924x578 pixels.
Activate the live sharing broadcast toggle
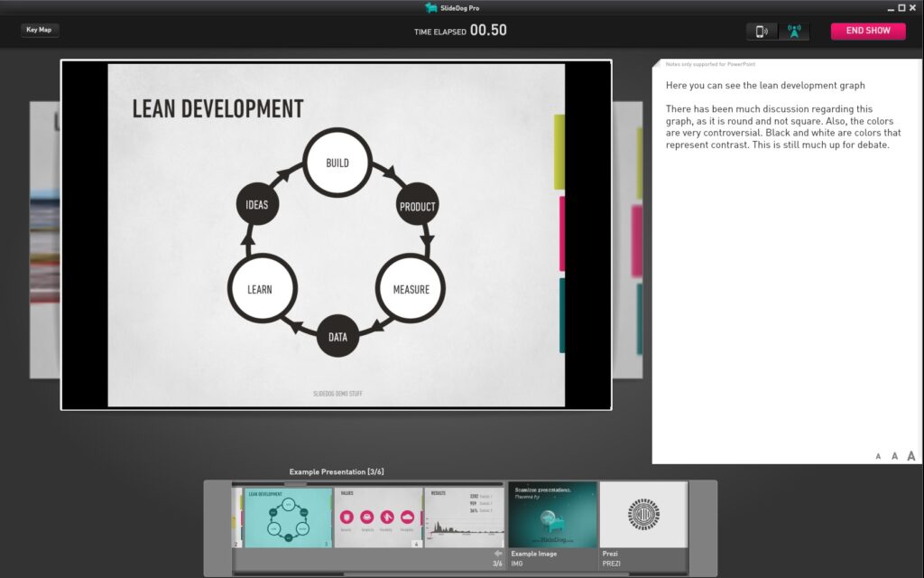[x=795, y=30]
